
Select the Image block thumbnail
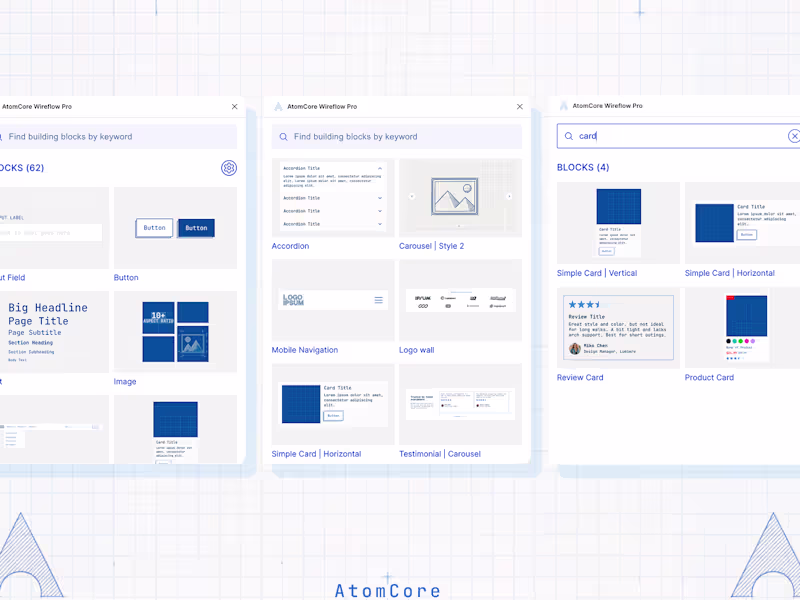pyautogui.click(x=176, y=332)
